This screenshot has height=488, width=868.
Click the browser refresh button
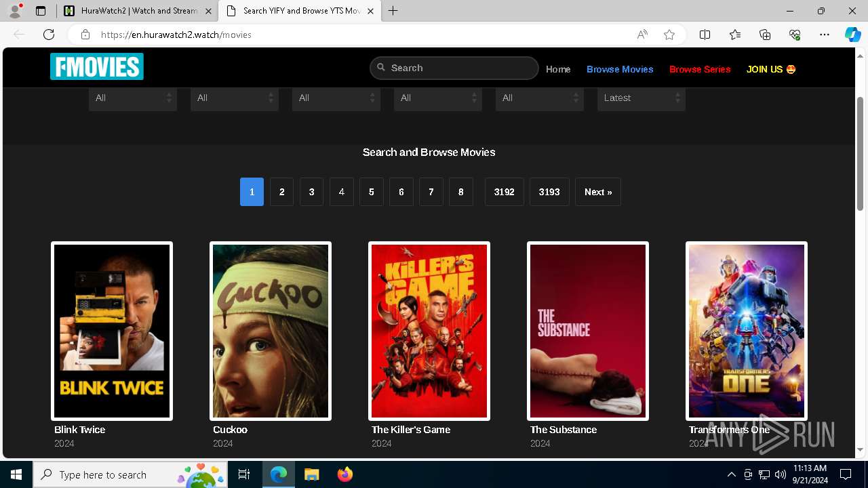pyautogui.click(x=49, y=35)
